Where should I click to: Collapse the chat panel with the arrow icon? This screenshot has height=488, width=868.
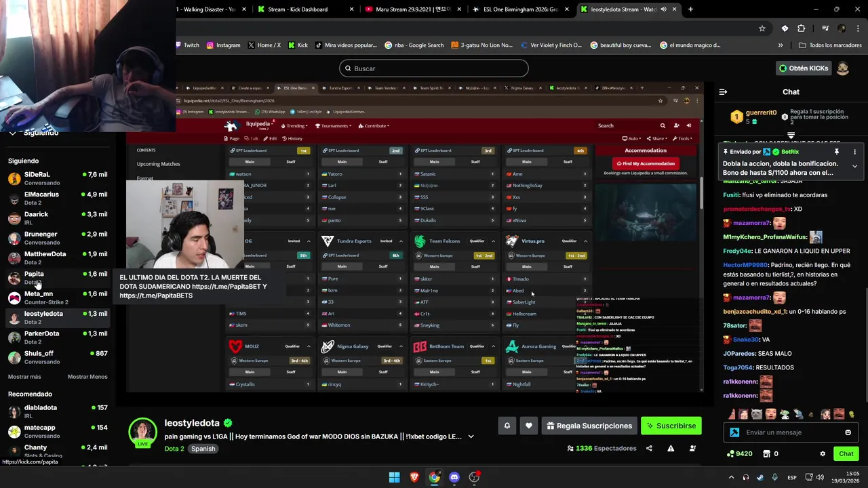[x=723, y=91]
